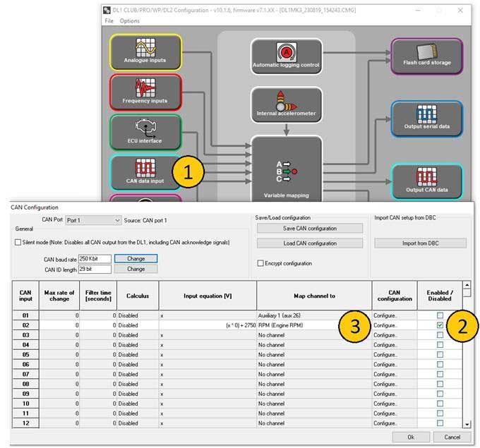Open the Output CAN data block
This screenshot has height=448, width=480.
(426, 181)
